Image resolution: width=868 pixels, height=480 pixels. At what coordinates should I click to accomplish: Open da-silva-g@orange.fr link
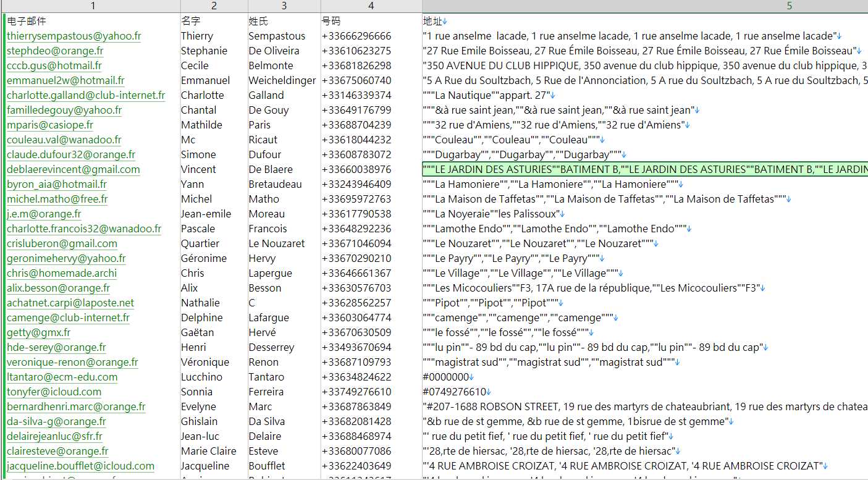pyautogui.click(x=56, y=421)
